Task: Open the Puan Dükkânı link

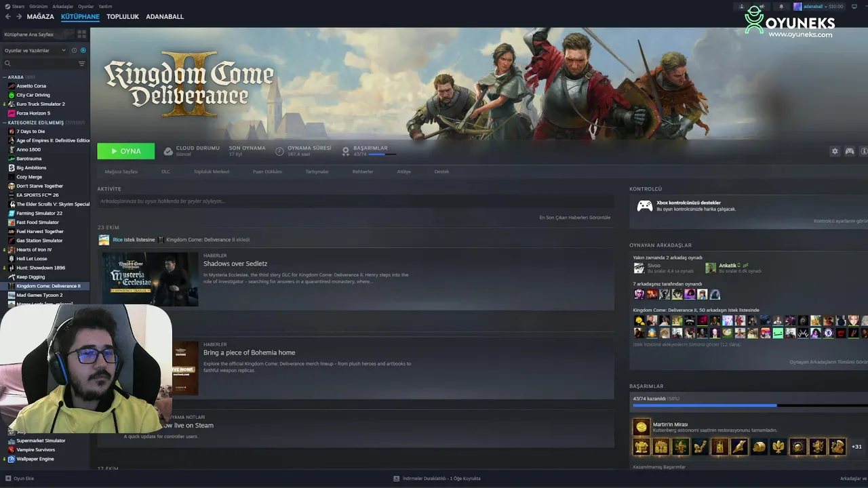Action: pos(267,171)
